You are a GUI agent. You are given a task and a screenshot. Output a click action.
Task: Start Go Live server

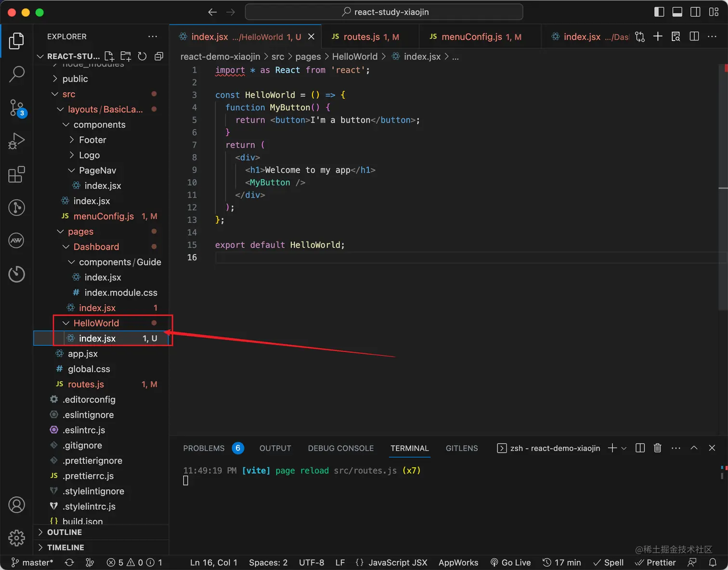point(510,562)
